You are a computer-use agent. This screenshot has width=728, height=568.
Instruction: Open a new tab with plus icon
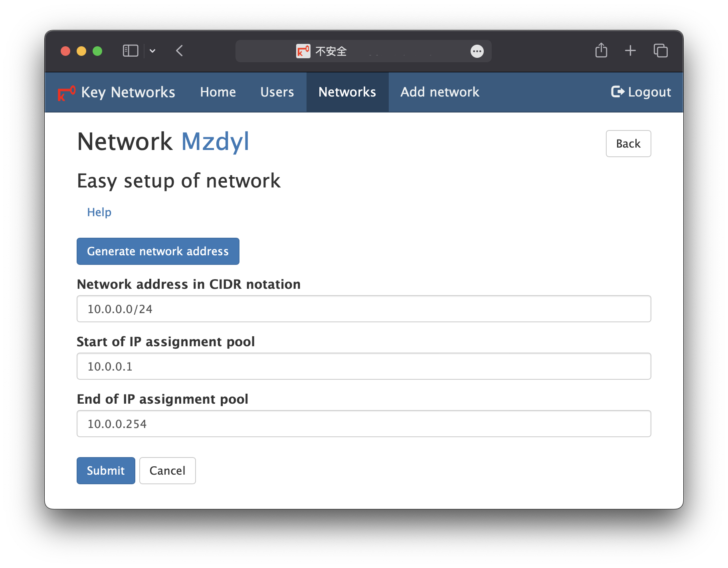tap(630, 51)
